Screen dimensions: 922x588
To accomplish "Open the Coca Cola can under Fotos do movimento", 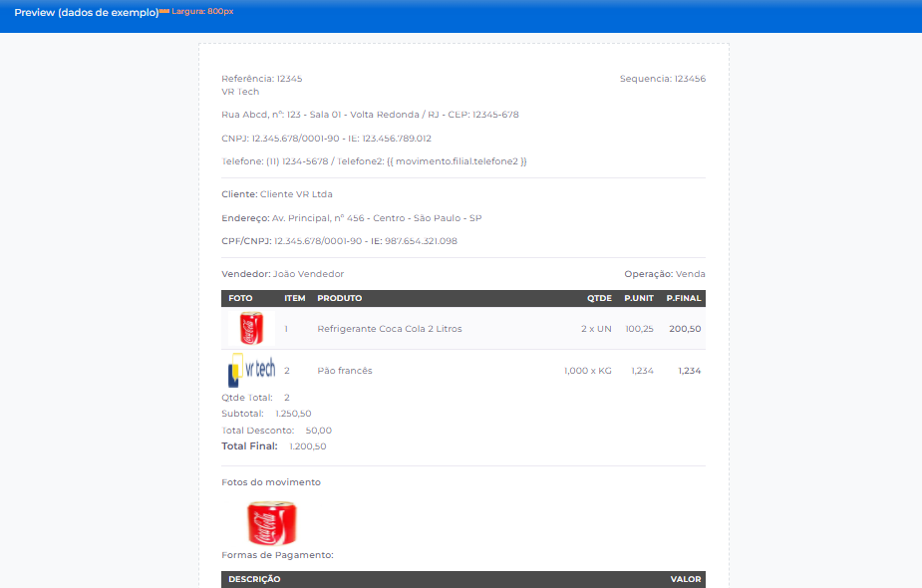I will tap(272, 523).
